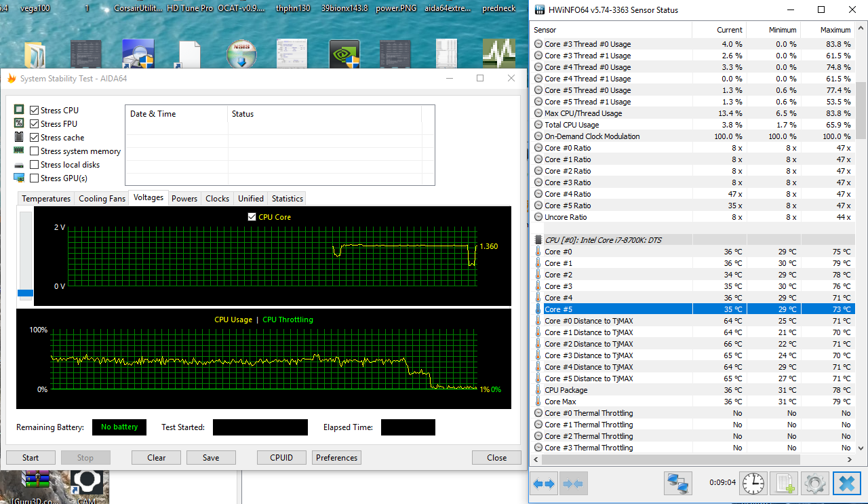Click the collapse columns inward-arrows icon
Screen dimensions: 868x504
point(574,484)
